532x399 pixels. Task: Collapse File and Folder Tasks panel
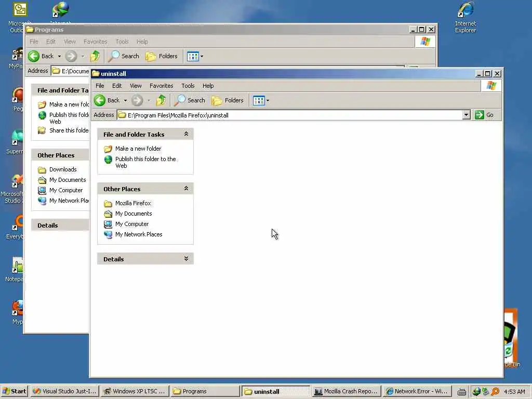coord(186,134)
